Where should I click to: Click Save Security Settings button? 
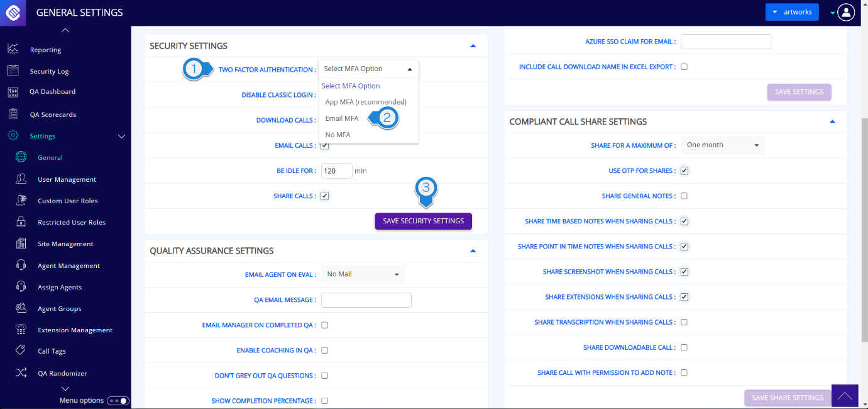(423, 221)
